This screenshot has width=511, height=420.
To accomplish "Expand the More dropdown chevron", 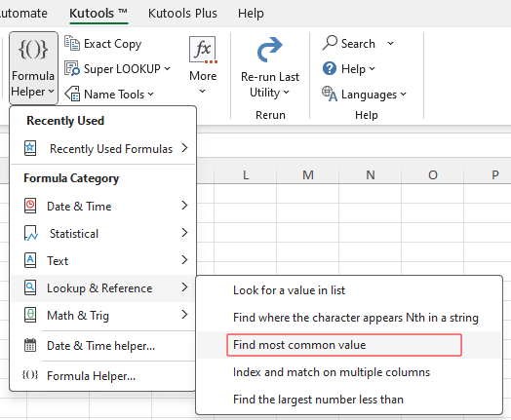I will coord(203,92).
